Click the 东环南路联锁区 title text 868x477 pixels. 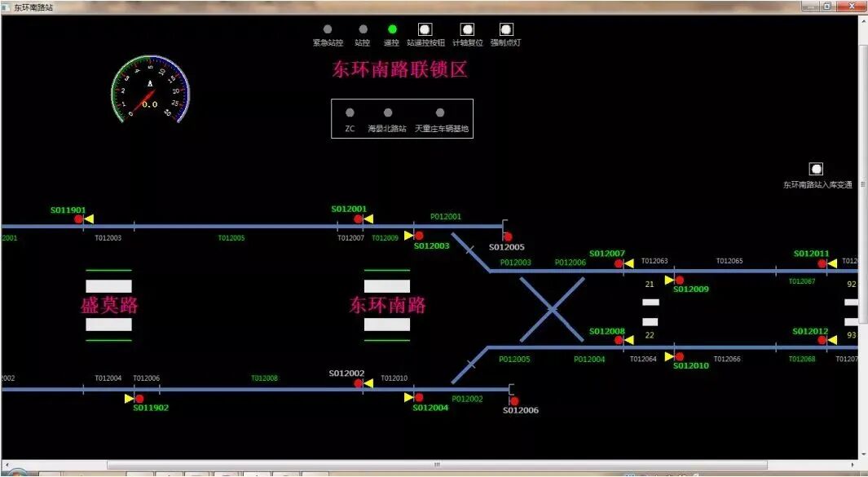399,70
